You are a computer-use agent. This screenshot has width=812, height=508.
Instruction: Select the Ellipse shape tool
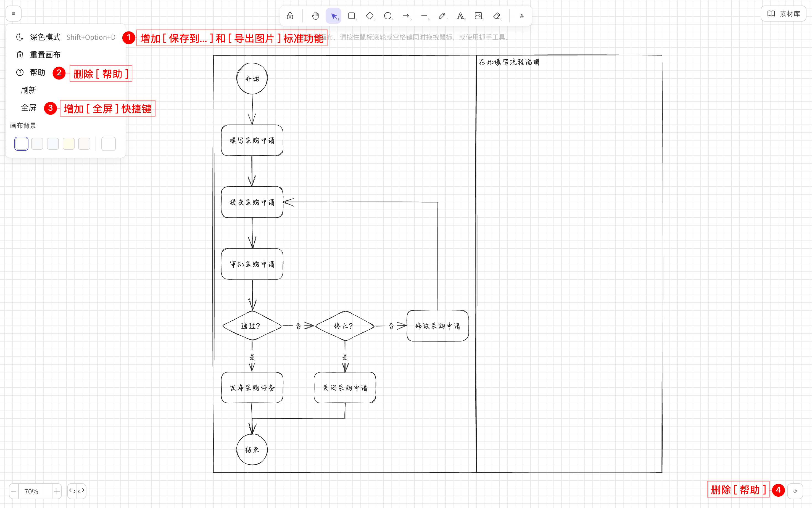click(387, 16)
